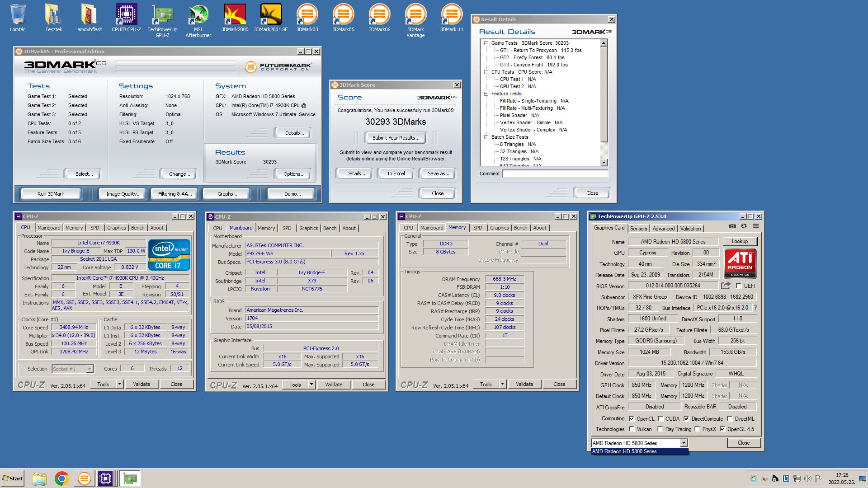Image resolution: width=868 pixels, height=488 pixels.
Task: Launch 3DMark Vantage desktop shortcut
Action: 415,21
